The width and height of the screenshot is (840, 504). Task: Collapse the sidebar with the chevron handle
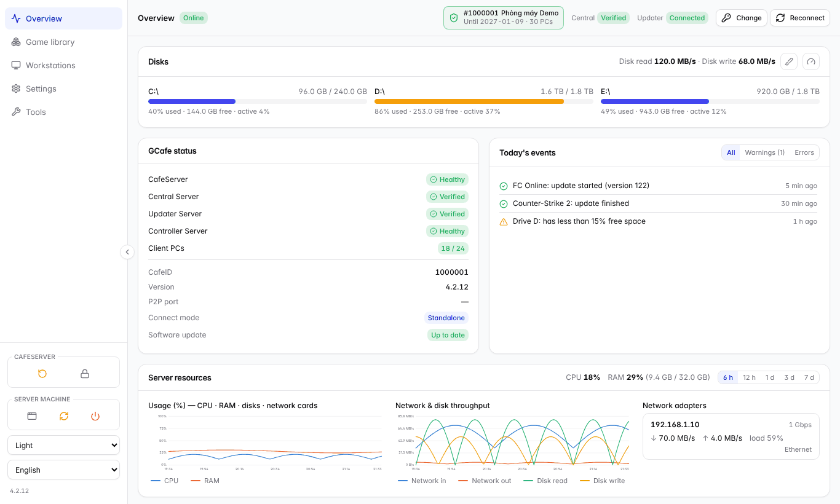click(x=127, y=251)
